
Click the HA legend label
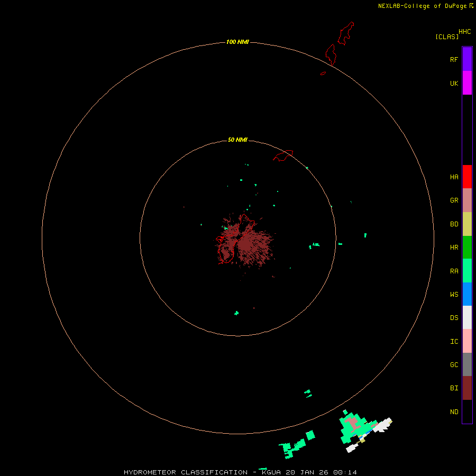454,177
